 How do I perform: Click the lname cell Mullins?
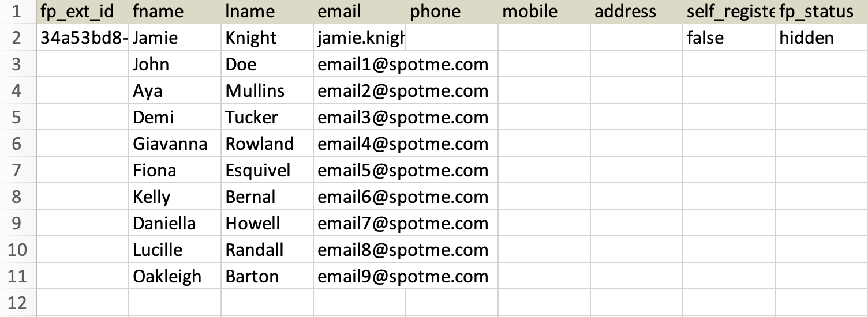267,91
